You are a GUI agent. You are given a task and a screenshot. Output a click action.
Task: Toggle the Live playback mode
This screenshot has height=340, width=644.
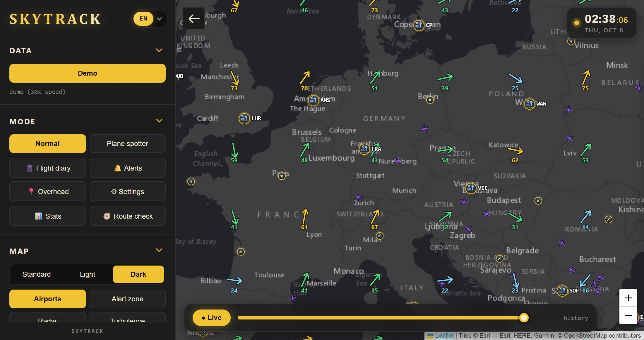[212, 318]
